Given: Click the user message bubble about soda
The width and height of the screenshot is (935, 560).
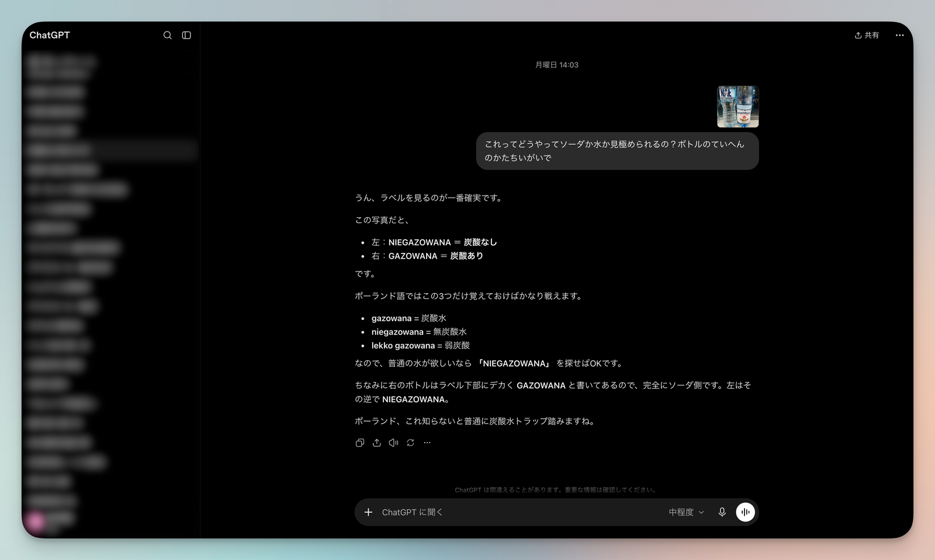Looking at the screenshot, I should 617,151.
